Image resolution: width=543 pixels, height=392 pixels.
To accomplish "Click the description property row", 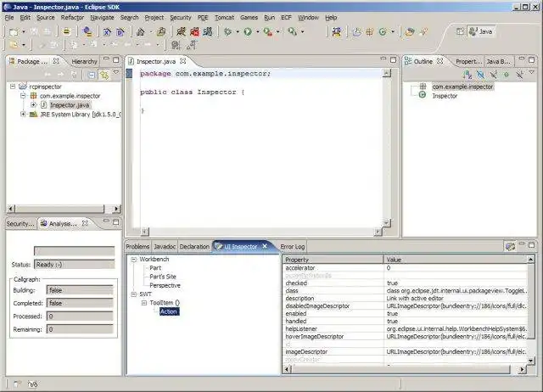I will tap(406, 298).
